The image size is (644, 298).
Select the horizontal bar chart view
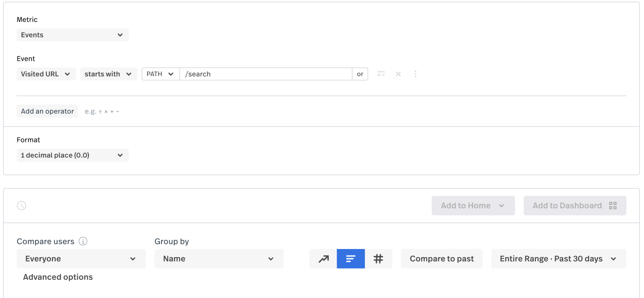[x=351, y=259]
